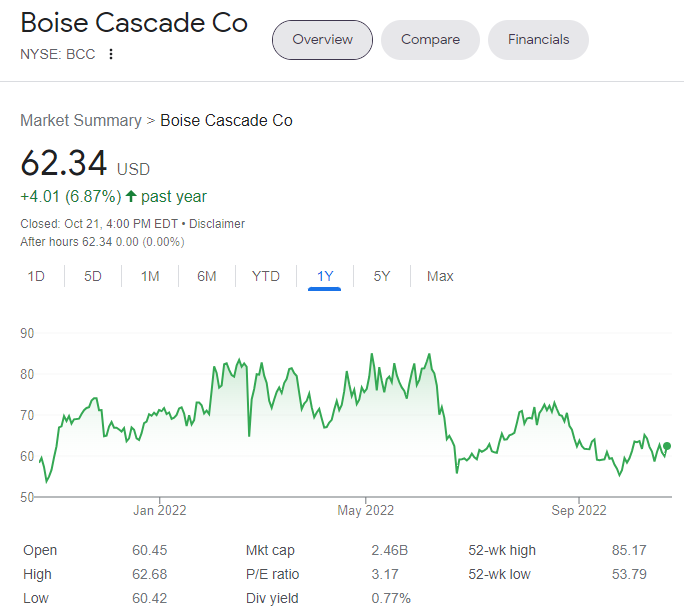The height and width of the screenshot is (615, 684).
Task: Click the Sep 2022 axis label
Action: 579,510
